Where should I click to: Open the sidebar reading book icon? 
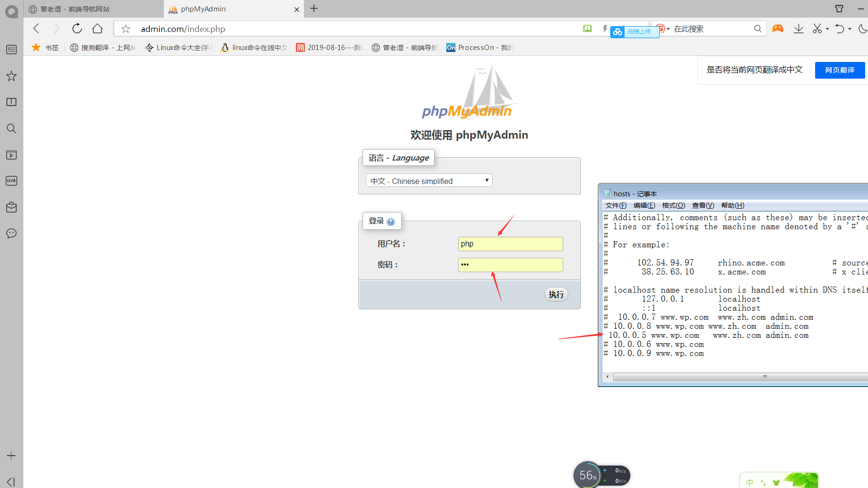(11, 102)
